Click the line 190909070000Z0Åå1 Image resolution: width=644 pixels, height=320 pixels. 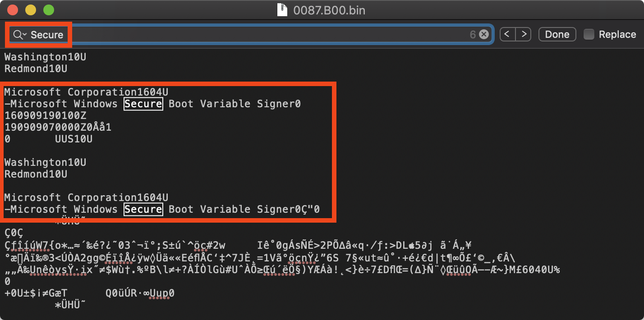point(58,127)
